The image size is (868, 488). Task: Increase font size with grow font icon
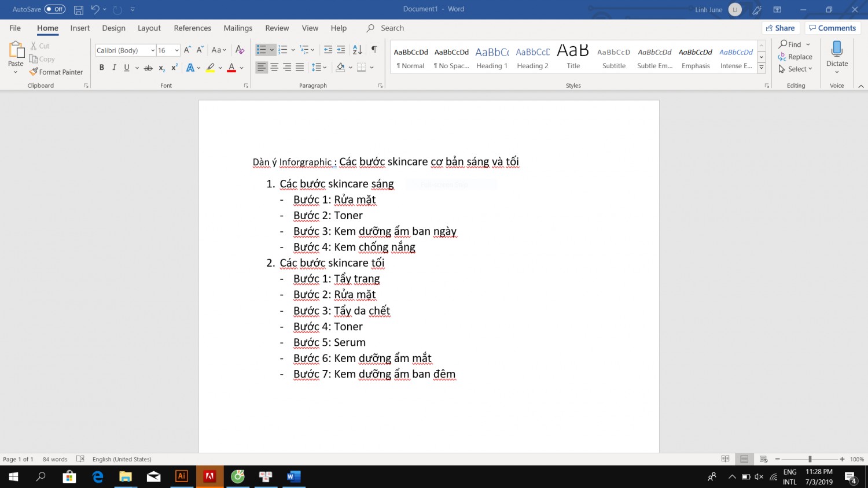(187, 50)
